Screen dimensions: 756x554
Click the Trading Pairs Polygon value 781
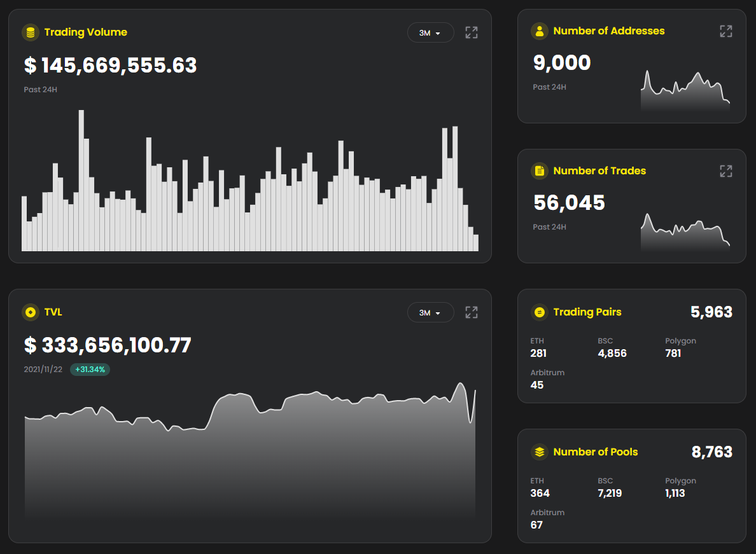(x=673, y=353)
